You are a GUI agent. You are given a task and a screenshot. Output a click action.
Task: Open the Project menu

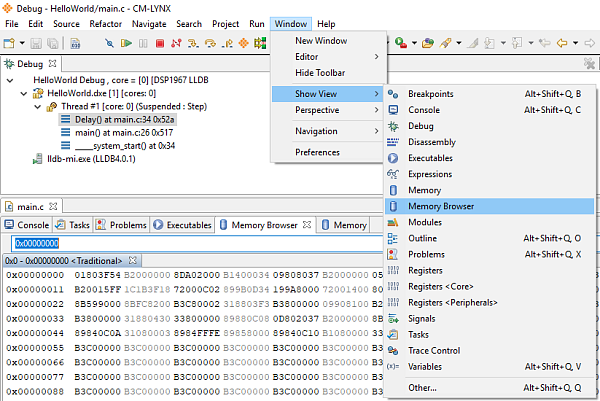pyautogui.click(x=225, y=24)
